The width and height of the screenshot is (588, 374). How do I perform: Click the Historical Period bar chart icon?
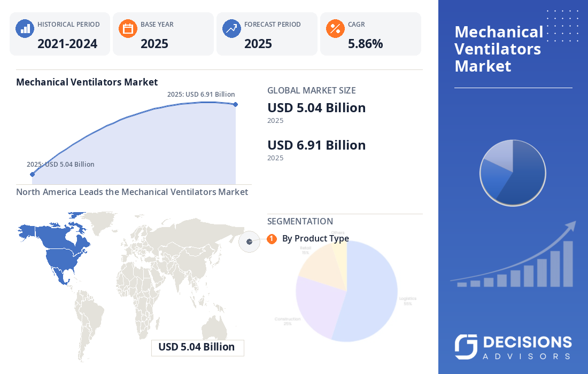(25, 28)
